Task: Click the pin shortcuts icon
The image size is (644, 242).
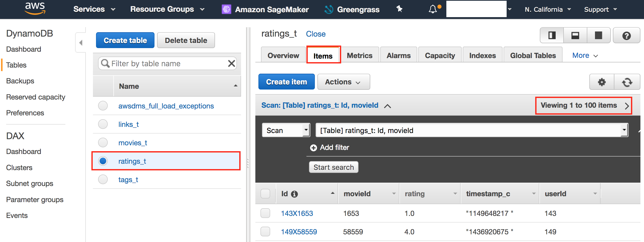Action: tap(399, 9)
